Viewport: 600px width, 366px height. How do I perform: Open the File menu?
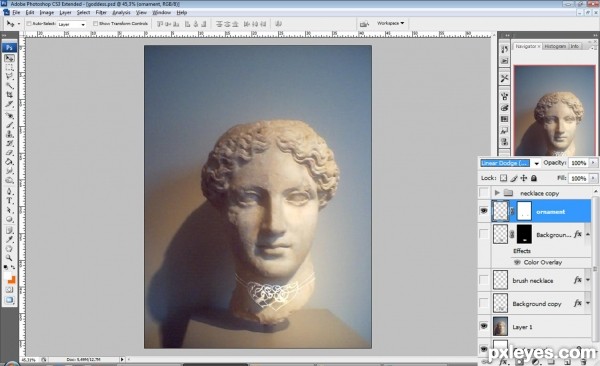click(x=16, y=13)
